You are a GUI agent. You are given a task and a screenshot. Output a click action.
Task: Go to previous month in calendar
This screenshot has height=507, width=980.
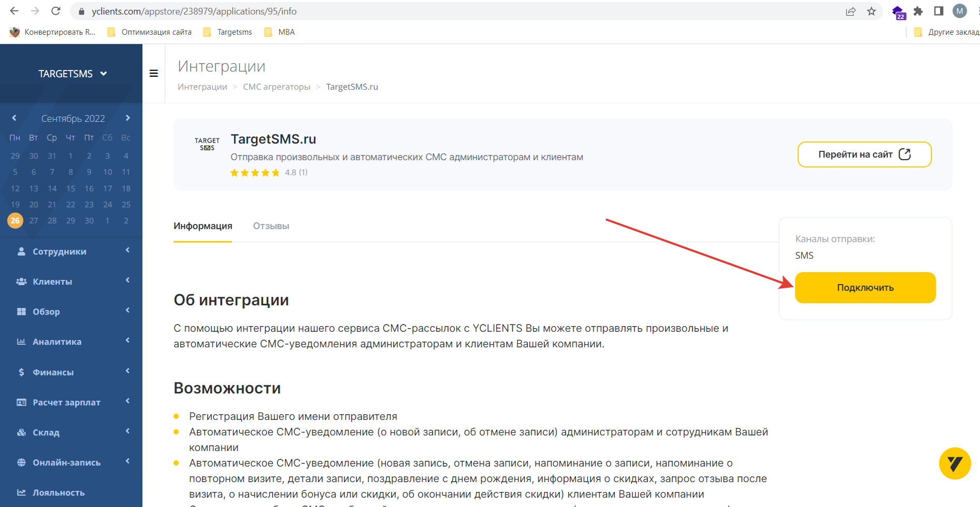tap(14, 118)
